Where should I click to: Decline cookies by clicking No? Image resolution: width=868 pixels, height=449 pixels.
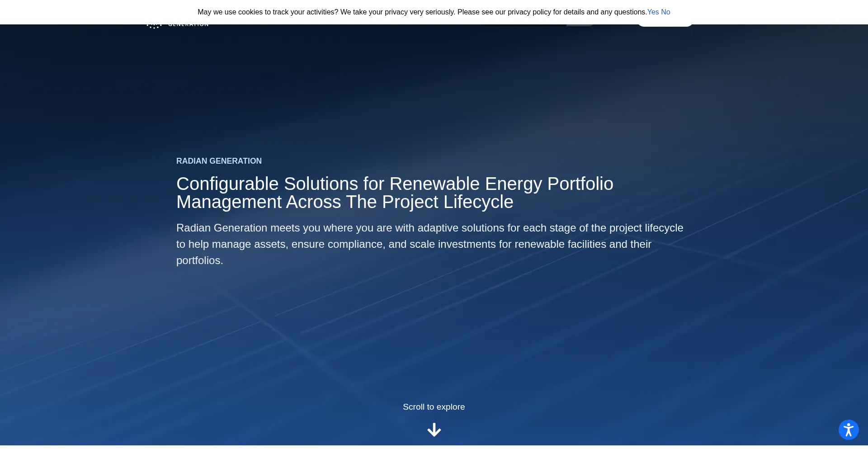(665, 12)
